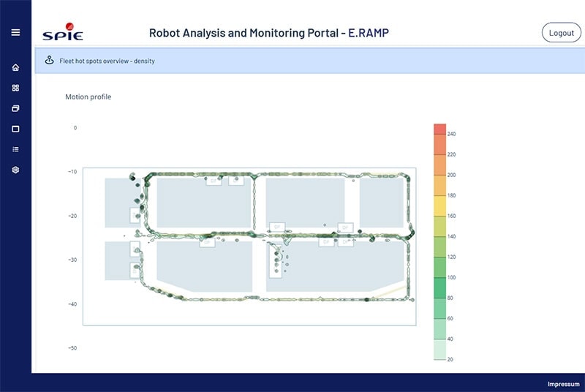Click the -10 y-axis tick label
The image size is (585, 392).
click(72, 172)
